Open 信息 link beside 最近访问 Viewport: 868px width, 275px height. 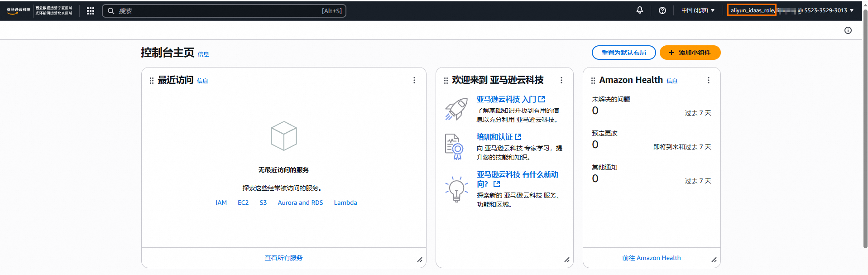[x=202, y=81]
